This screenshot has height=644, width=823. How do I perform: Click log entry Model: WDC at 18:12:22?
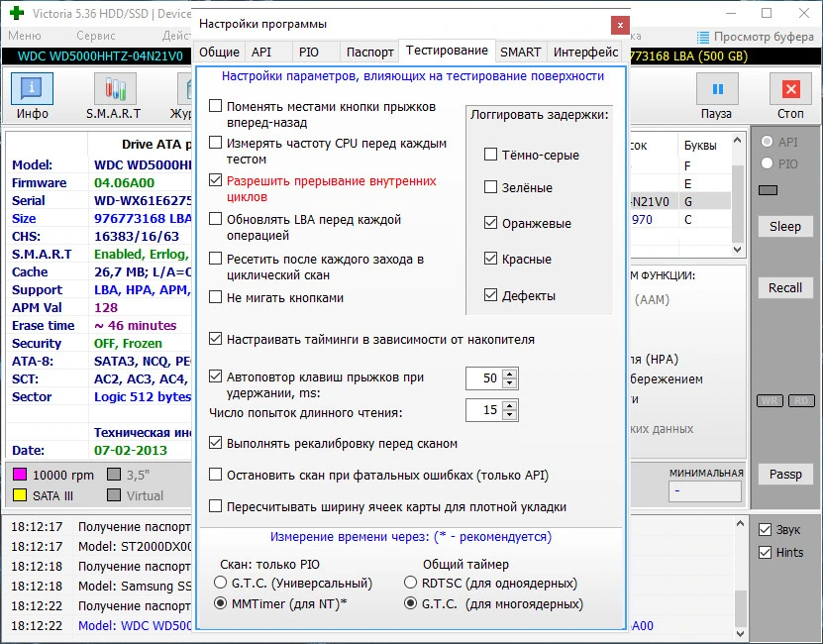click(x=135, y=625)
